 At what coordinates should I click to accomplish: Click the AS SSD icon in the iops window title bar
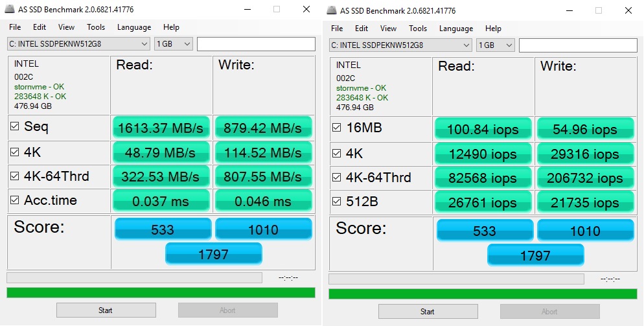coord(331,11)
